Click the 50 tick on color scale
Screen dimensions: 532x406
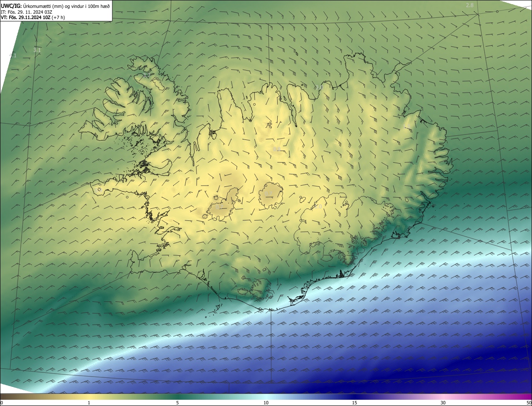(529, 403)
